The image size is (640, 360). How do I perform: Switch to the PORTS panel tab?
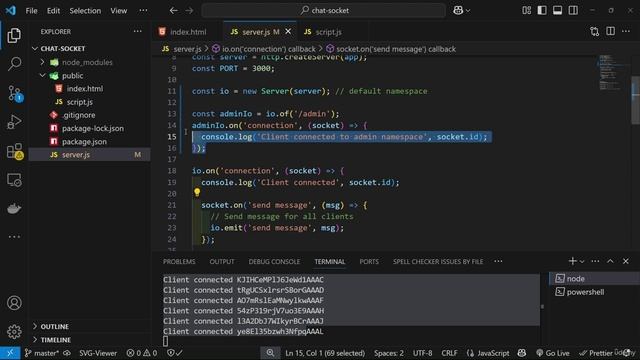(x=369, y=262)
